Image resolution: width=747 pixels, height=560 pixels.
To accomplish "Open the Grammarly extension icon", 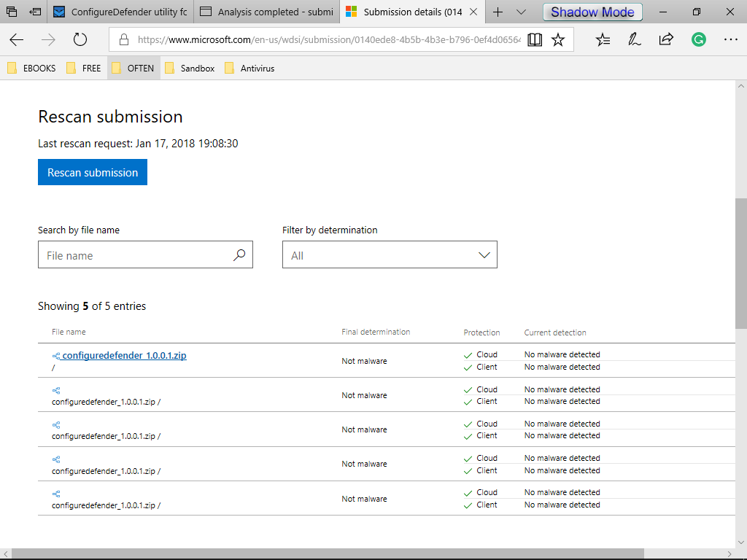I will [698, 39].
